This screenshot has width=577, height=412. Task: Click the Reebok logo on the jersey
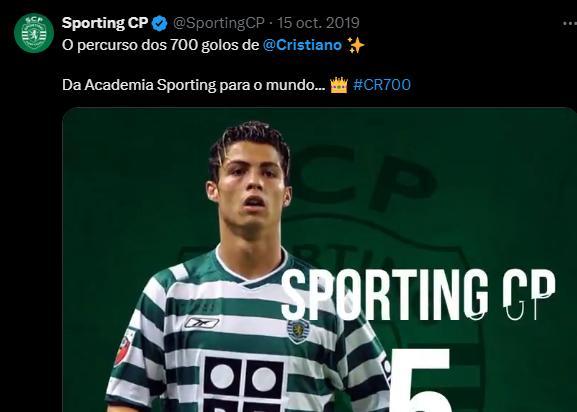point(202,323)
